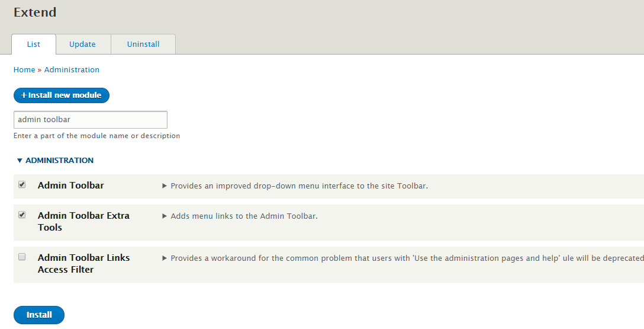Click Admin Toolbar Links Access Filter label

coord(84,264)
